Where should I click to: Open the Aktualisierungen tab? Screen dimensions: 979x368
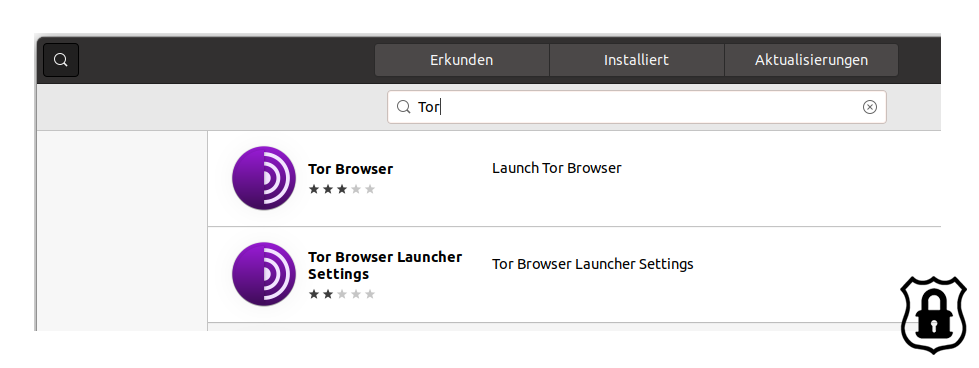[x=811, y=60]
